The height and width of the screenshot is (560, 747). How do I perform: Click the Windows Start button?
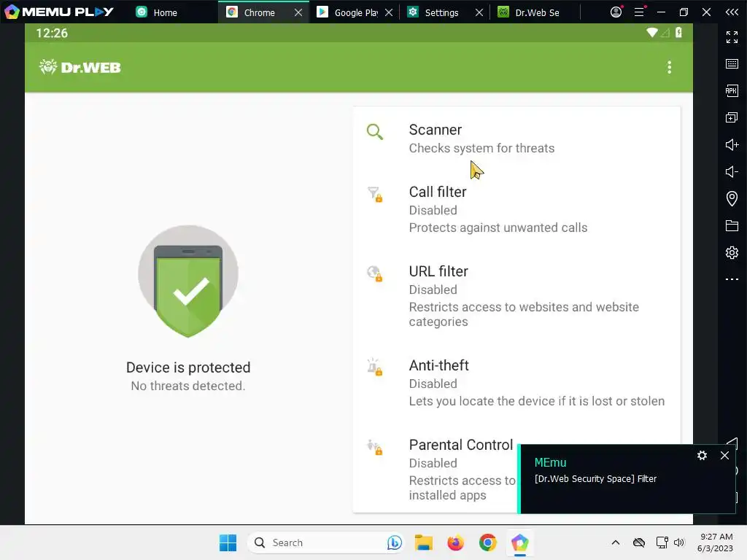[x=228, y=542]
